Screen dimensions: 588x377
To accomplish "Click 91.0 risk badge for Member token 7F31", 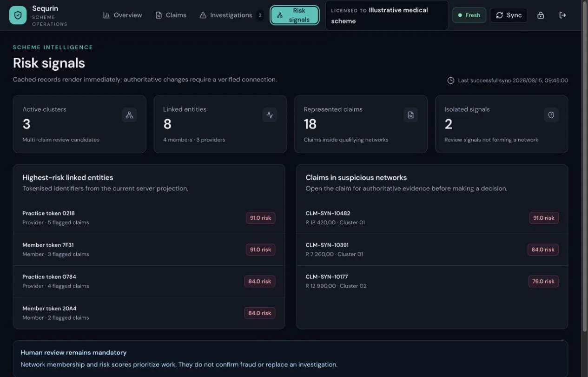I will point(260,249).
